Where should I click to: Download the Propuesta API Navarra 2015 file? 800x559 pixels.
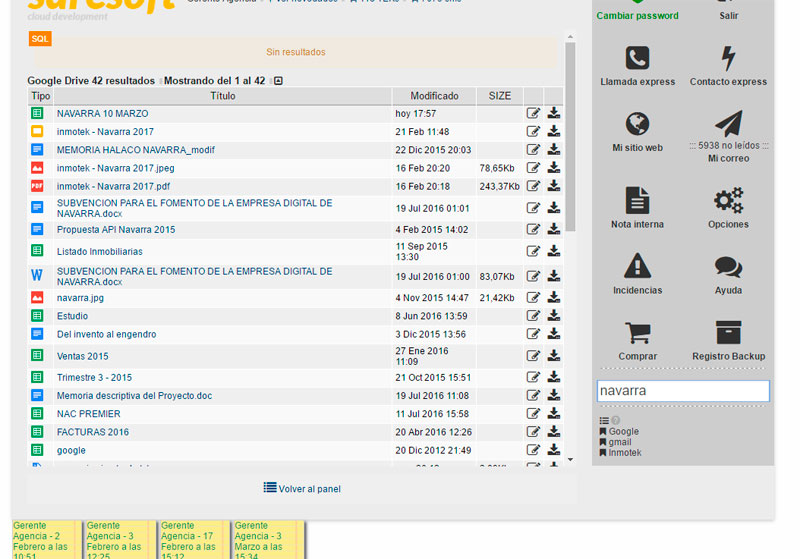554,230
